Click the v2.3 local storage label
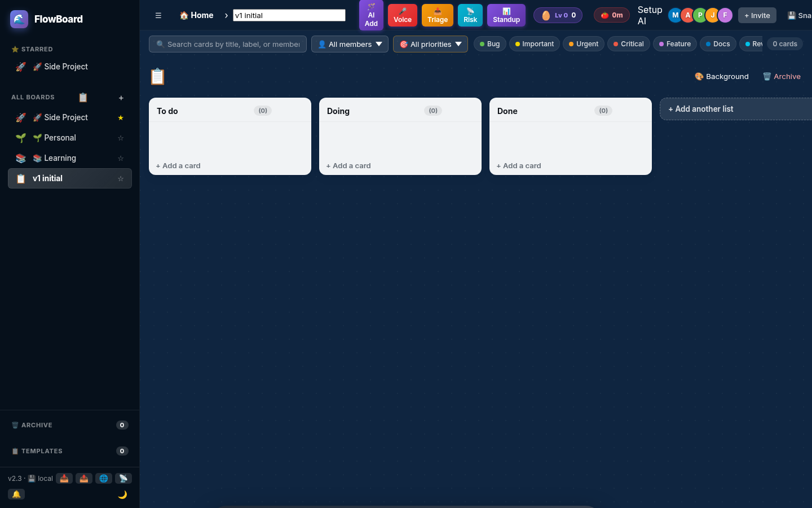 (30, 479)
